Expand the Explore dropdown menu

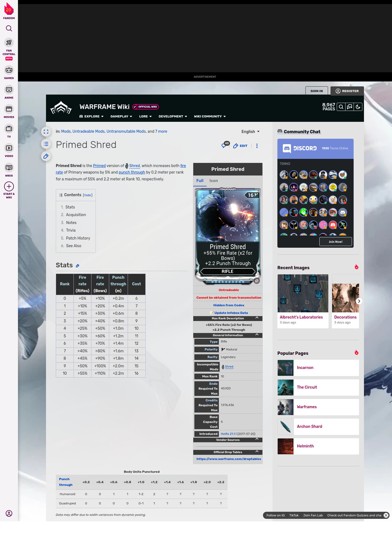(91, 116)
